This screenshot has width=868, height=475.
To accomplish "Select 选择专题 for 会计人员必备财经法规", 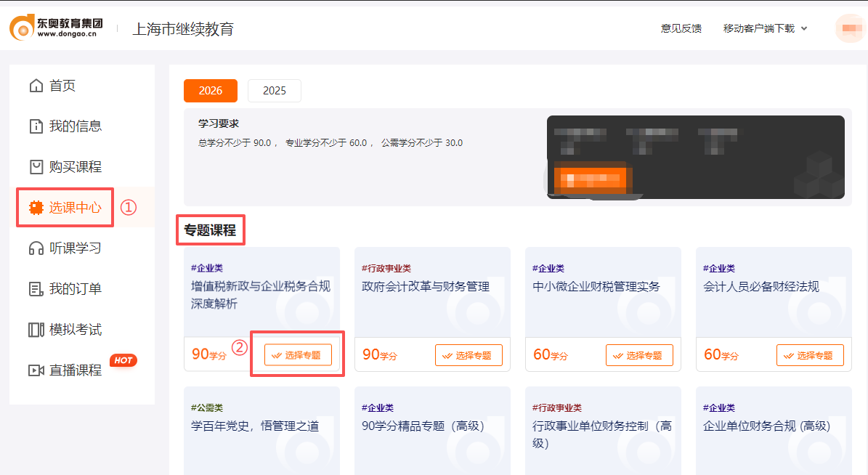I will pyautogui.click(x=811, y=354).
